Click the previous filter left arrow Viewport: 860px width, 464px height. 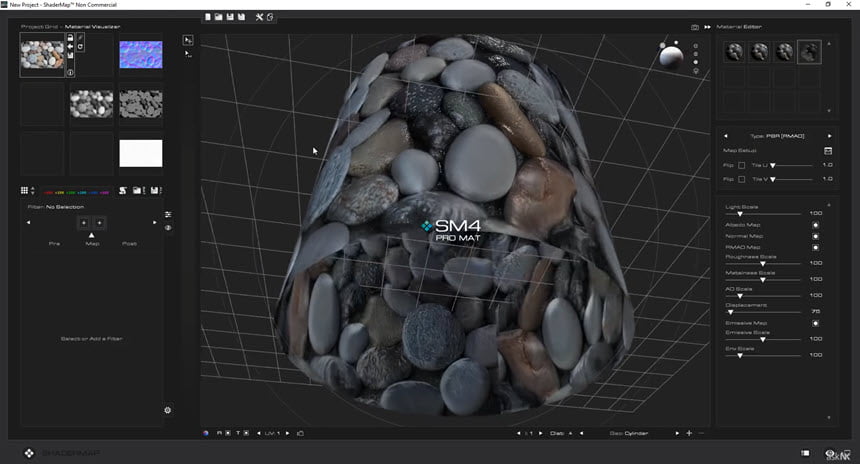(29, 223)
